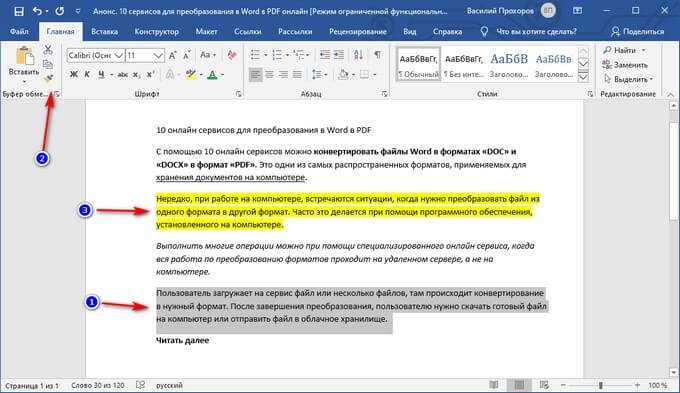Click the line spacing icon
The height and width of the screenshot is (393, 680).
tap(317, 75)
